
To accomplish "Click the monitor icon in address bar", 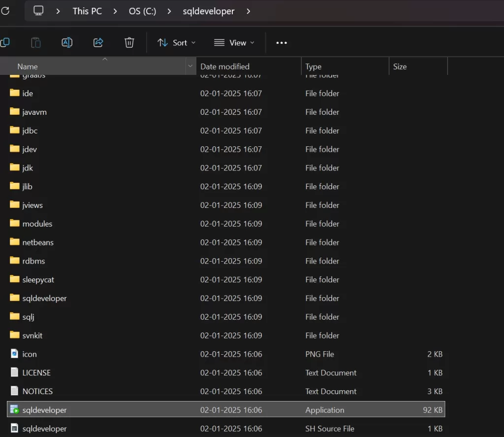I will pyautogui.click(x=38, y=11).
